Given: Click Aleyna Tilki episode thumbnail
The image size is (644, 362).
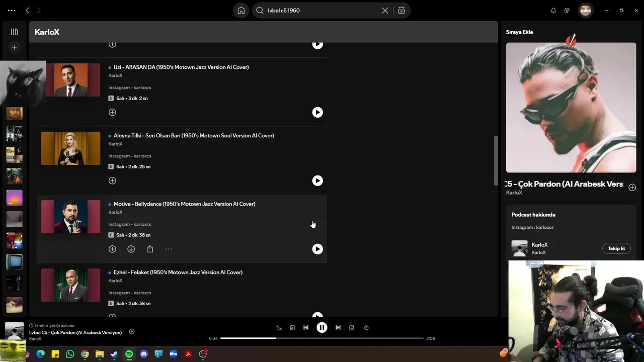Looking at the screenshot, I should click(x=70, y=148).
